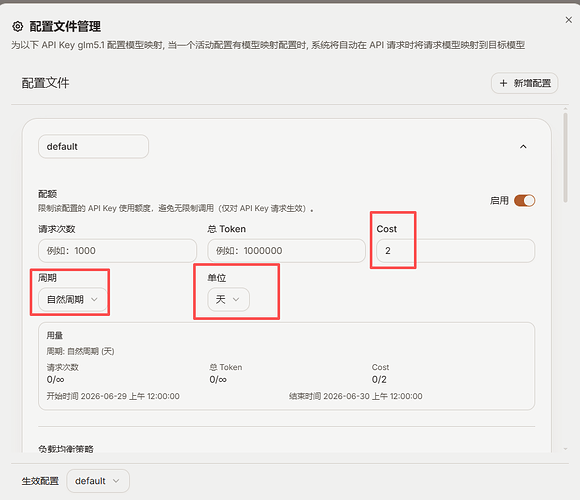Open the 周期 自然周期 dropdown
Viewport: 580px width, 500px height.
(72, 300)
